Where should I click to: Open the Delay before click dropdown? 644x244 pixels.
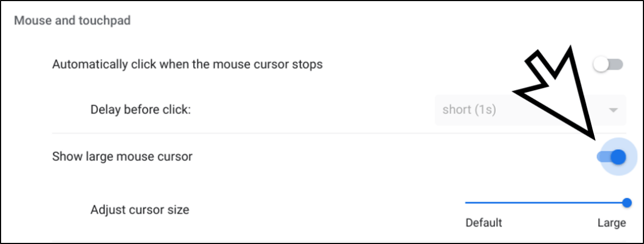point(530,110)
